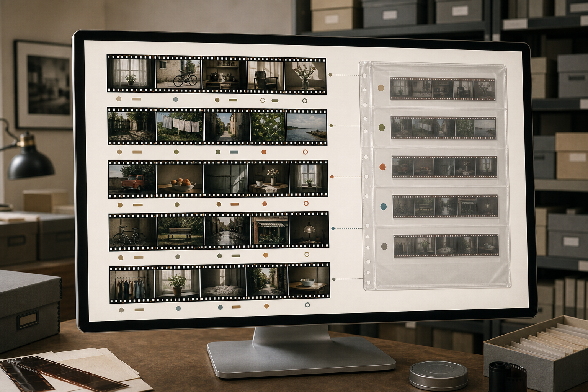Click the olive dot under the bowl of oranges frame
Viewport: 588px width, 392px height.
tap(177, 204)
